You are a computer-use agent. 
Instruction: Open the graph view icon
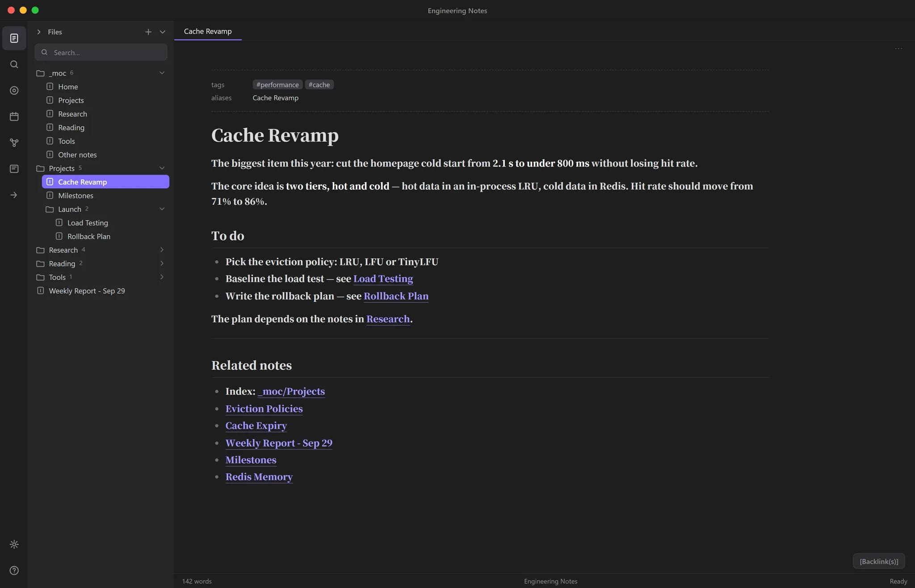pyautogui.click(x=14, y=143)
